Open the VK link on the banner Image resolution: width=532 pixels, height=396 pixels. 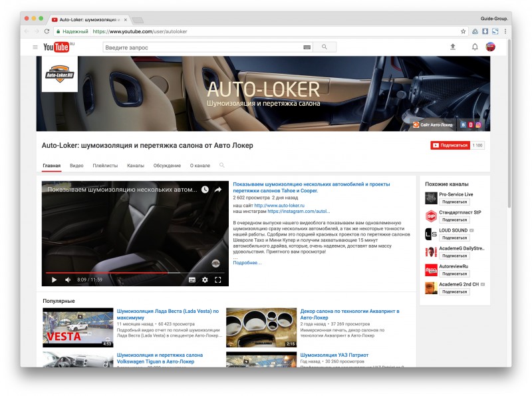coord(463,125)
